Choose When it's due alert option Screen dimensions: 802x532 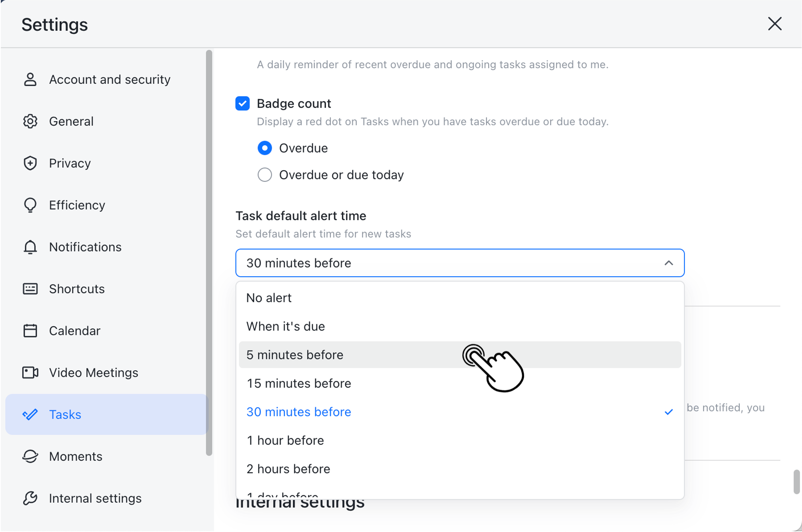click(285, 326)
